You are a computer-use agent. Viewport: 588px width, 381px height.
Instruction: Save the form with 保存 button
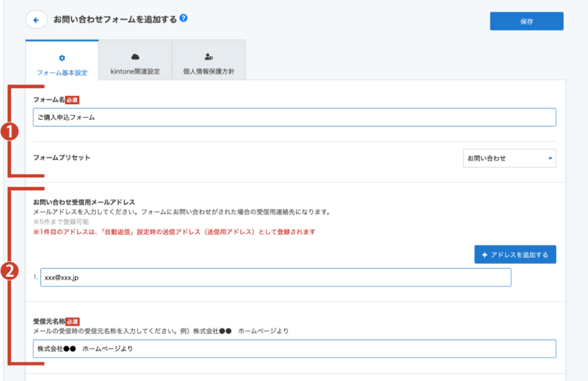[x=526, y=21]
